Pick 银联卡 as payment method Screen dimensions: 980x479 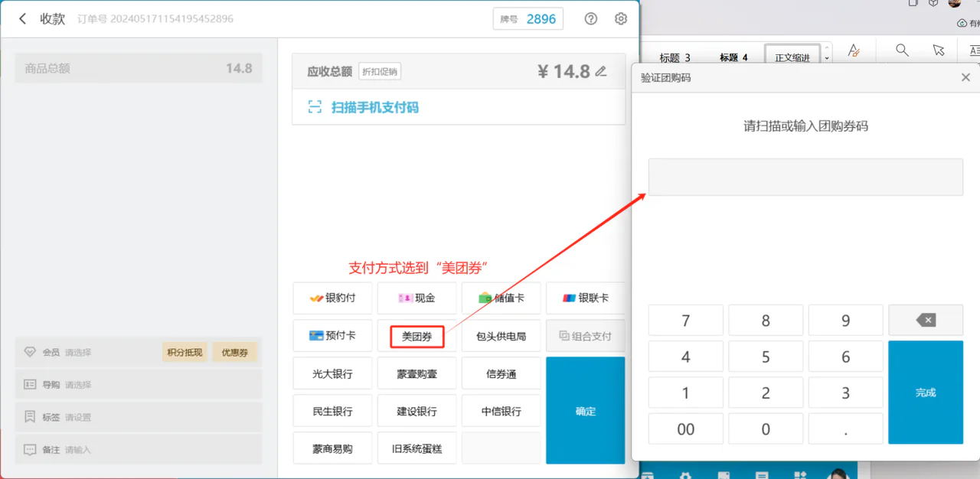[585, 298]
